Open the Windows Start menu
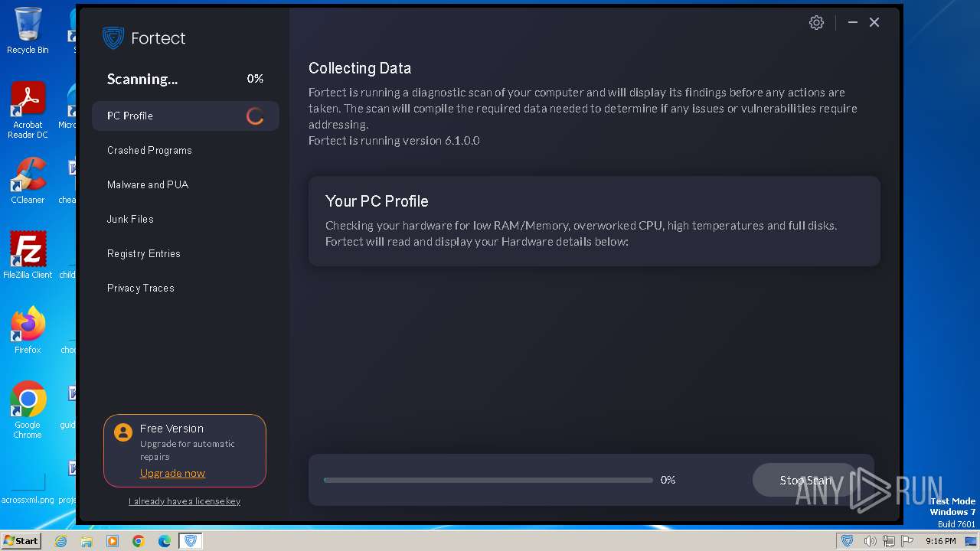Screen dimensions: 980x551 click(21, 541)
